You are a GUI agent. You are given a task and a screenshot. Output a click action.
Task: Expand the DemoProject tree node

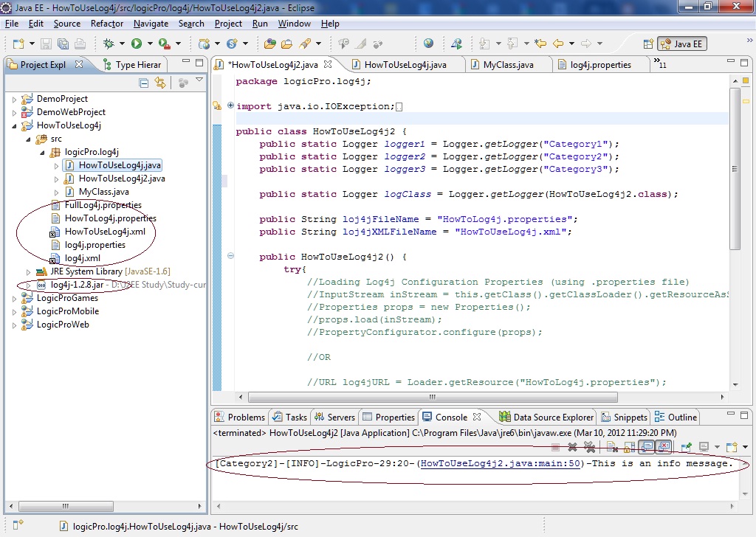click(14, 99)
